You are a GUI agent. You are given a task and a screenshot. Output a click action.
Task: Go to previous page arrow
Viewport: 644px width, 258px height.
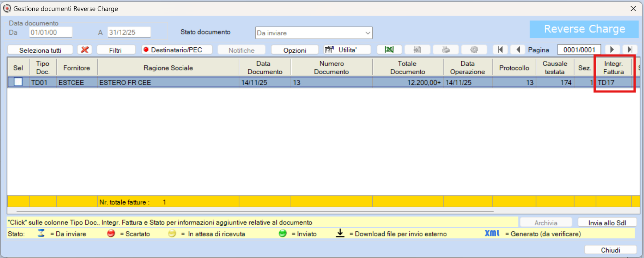pyautogui.click(x=518, y=50)
